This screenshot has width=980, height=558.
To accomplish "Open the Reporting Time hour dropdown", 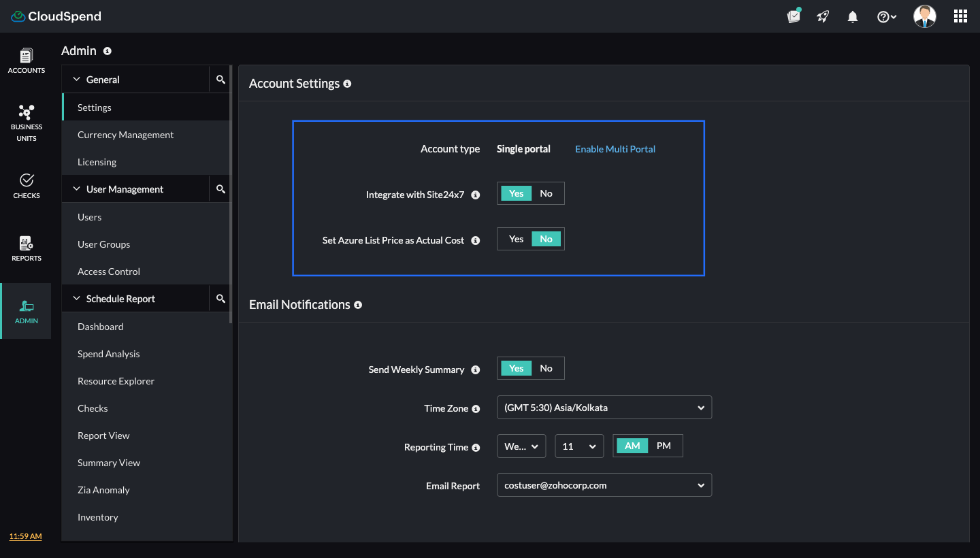I will tap(578, 446).
